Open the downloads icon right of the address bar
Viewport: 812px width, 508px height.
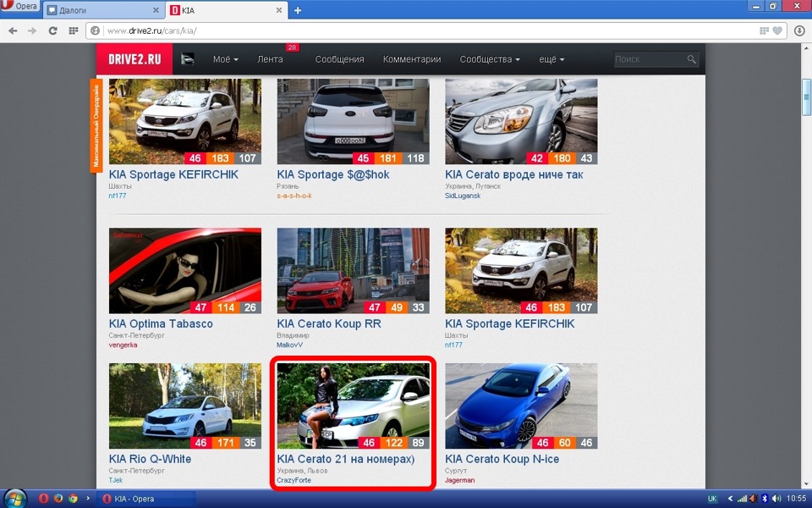[799, 31]
